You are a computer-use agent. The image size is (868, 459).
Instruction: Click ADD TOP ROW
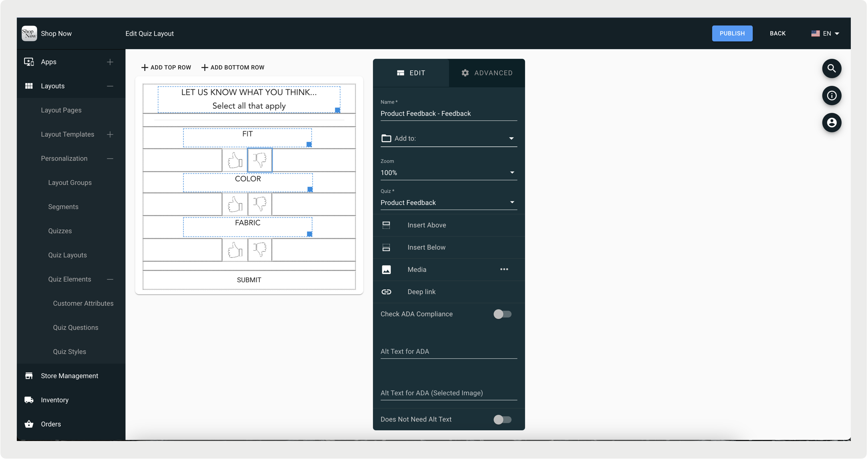pyautogui.click(x=166, y=68)
